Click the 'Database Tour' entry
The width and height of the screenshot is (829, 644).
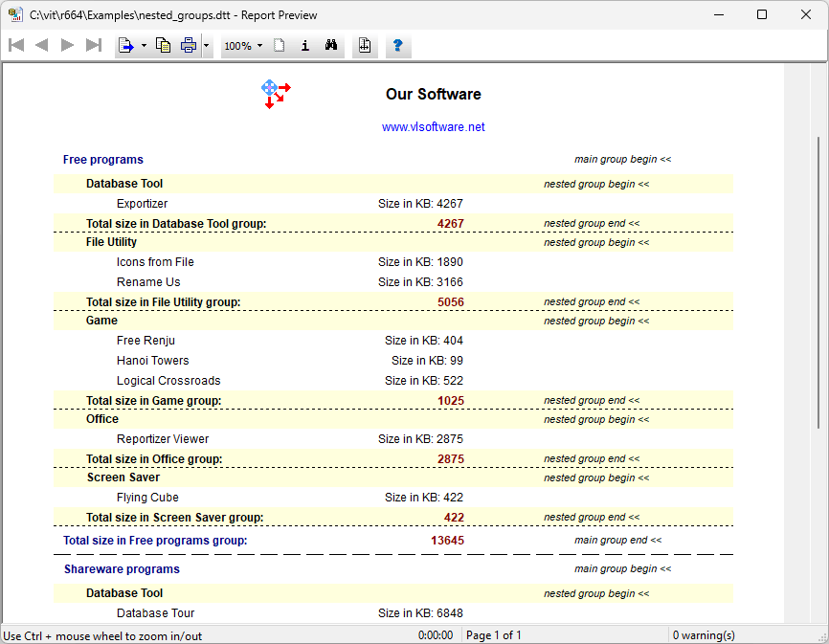155,613
